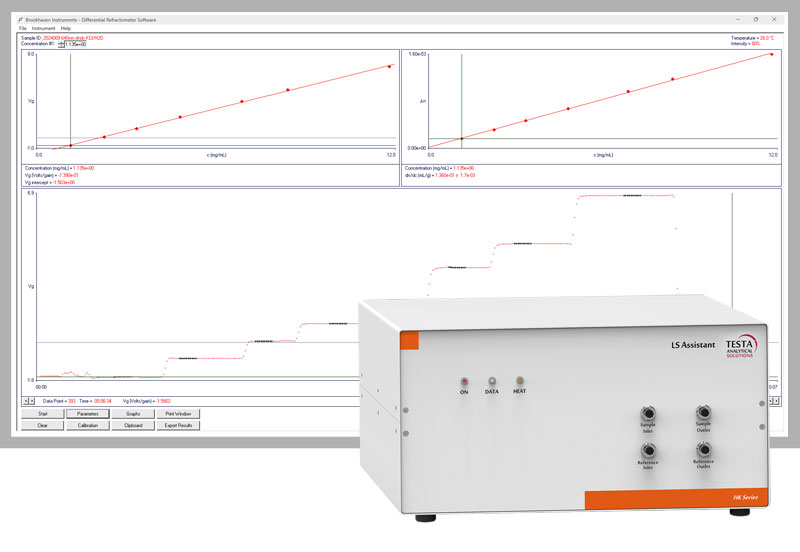Click the Data Point = 393 readout
This screenshot has height=552, width=800.
[59, 402]
